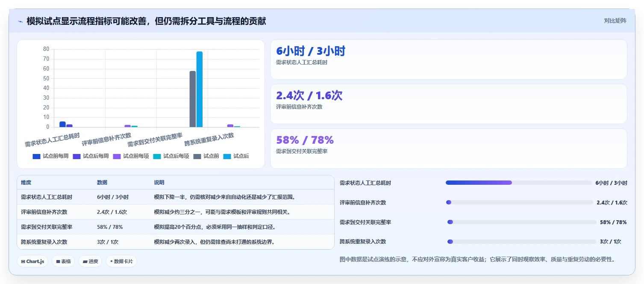Click the 进度 chip
Viewport: 644px width, 284px height.
[x=90, y=261]
